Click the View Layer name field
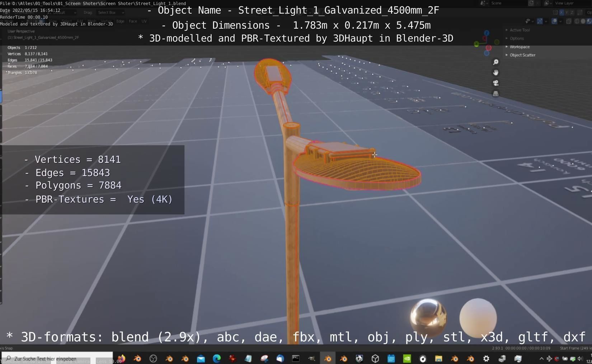Viewport: 592px width, 364px height. (573, 3)
